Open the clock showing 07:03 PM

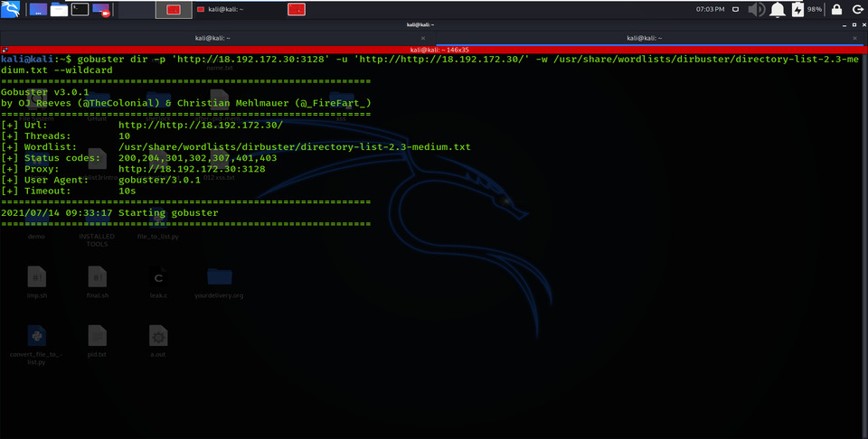(711, 9)
